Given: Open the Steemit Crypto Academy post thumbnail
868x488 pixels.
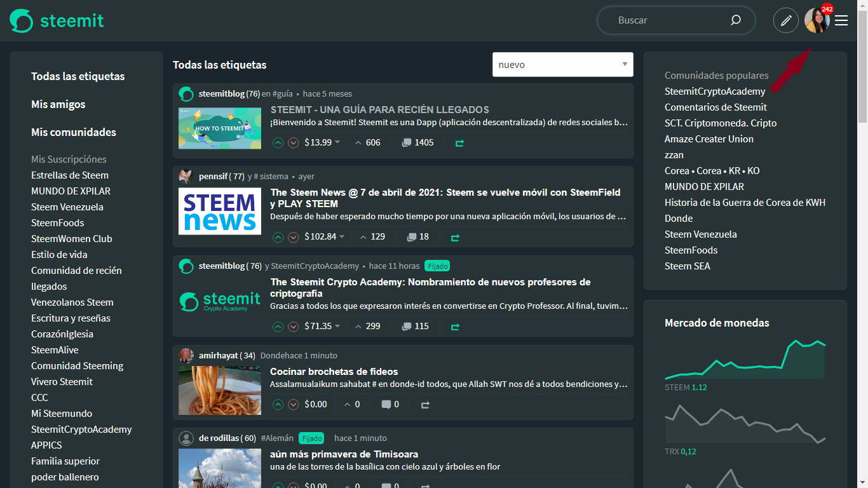Looking at the screenshot, I should coord(220,301).
